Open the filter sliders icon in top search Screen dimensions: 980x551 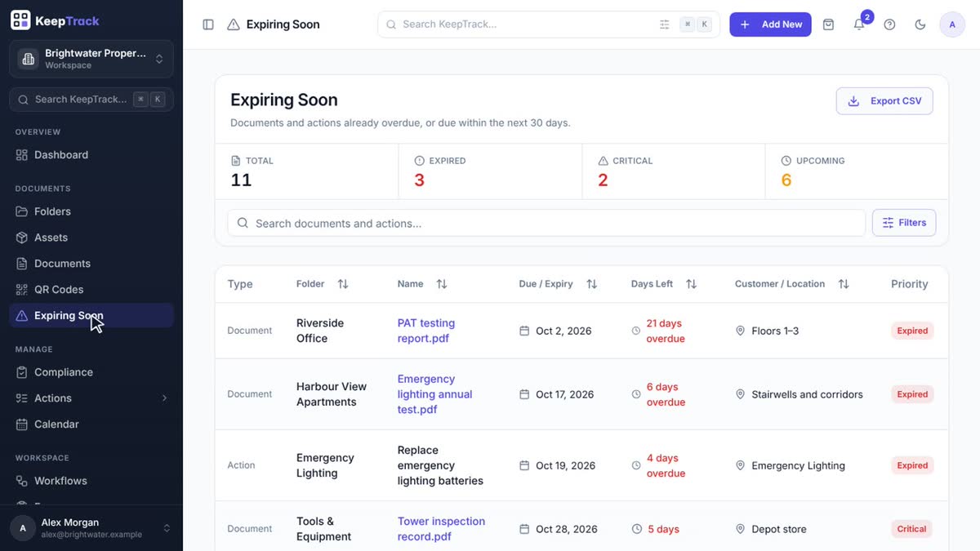click(665, 24)
